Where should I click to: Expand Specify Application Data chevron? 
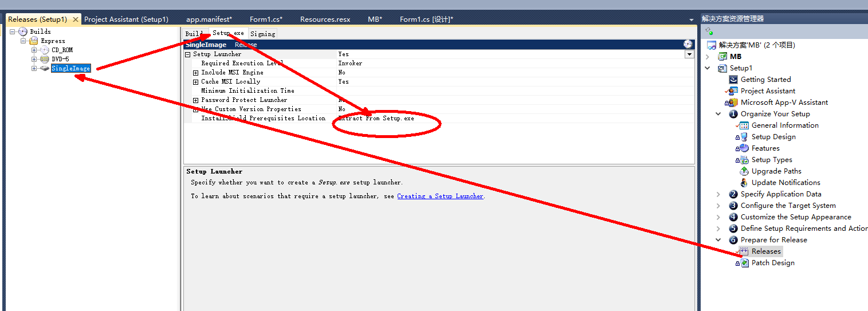pos(718,194)
